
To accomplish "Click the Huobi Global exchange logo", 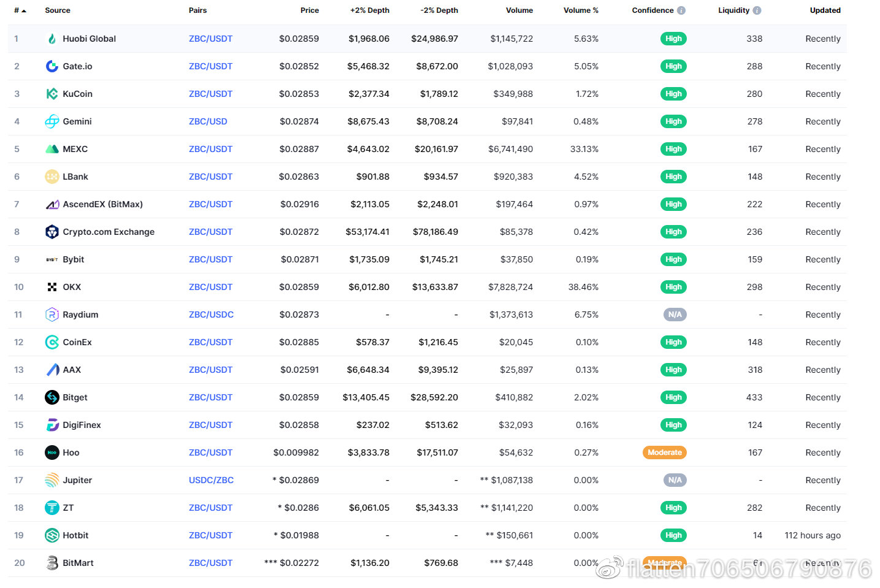I will [x=52, y=39].
